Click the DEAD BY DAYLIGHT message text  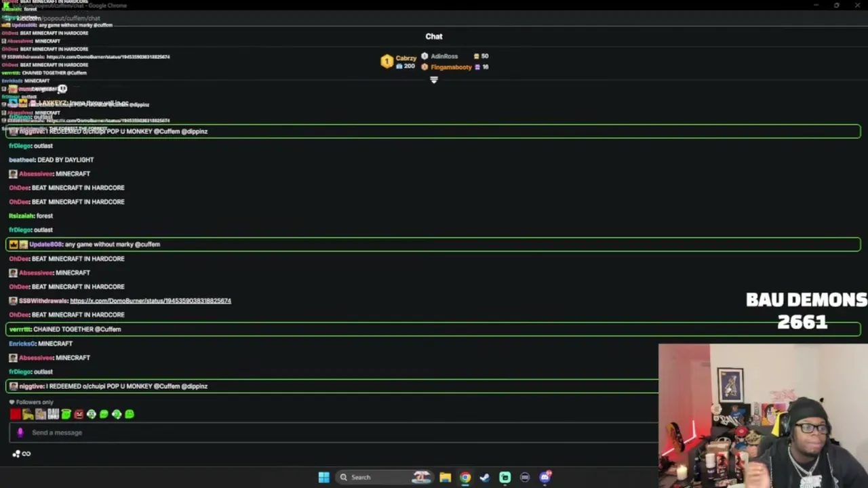(66, 160)
